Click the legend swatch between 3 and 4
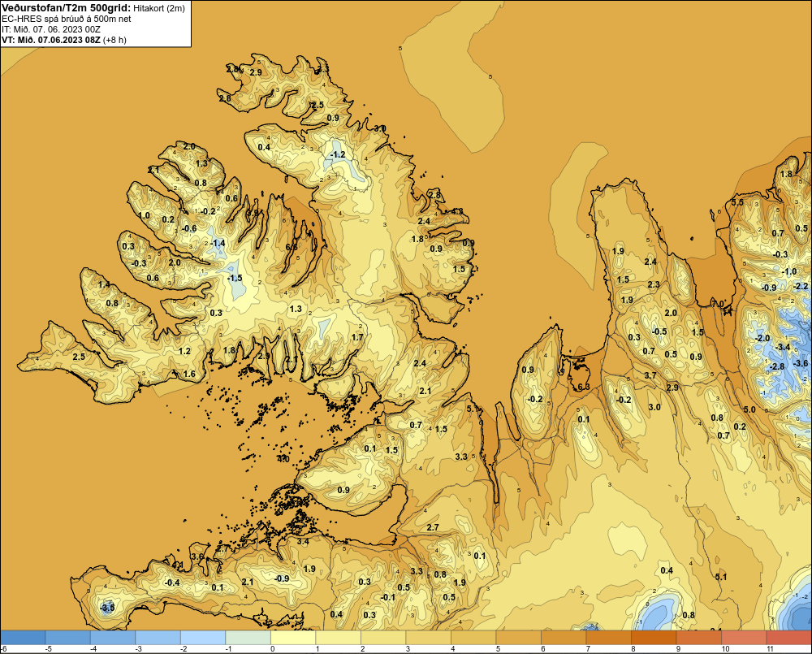The image size is (812, 654). [428, 638]
